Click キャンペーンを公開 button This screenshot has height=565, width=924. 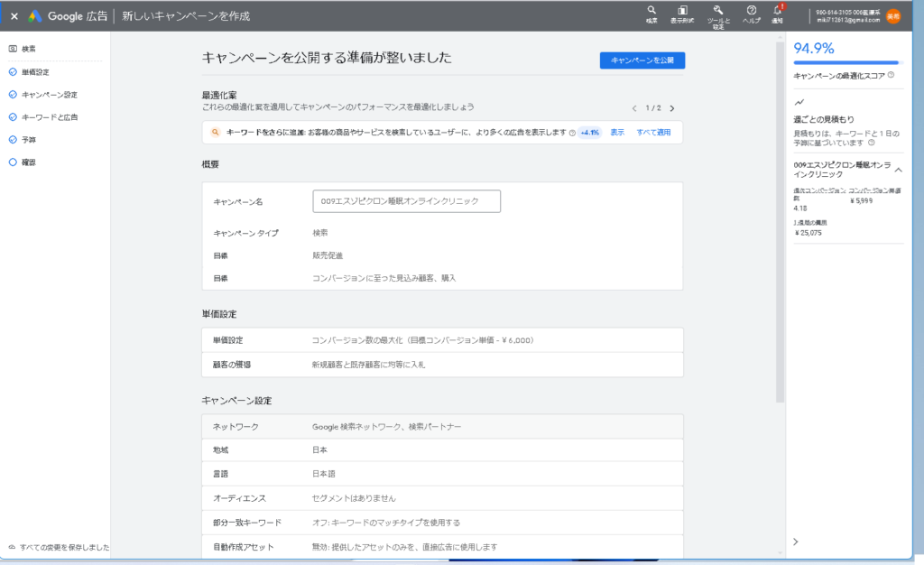pos(642,60)
